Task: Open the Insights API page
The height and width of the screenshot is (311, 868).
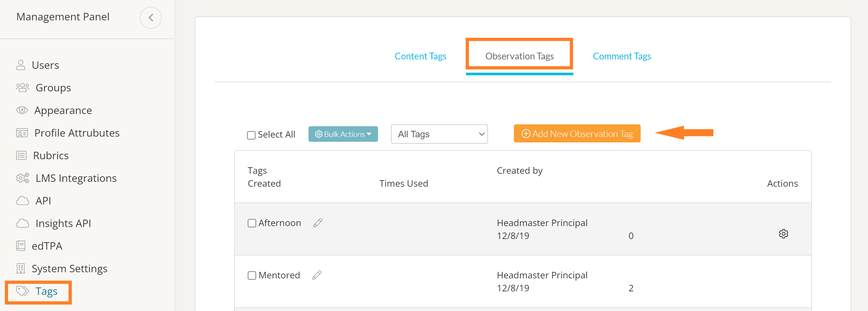Action: (x=63, y=223)
